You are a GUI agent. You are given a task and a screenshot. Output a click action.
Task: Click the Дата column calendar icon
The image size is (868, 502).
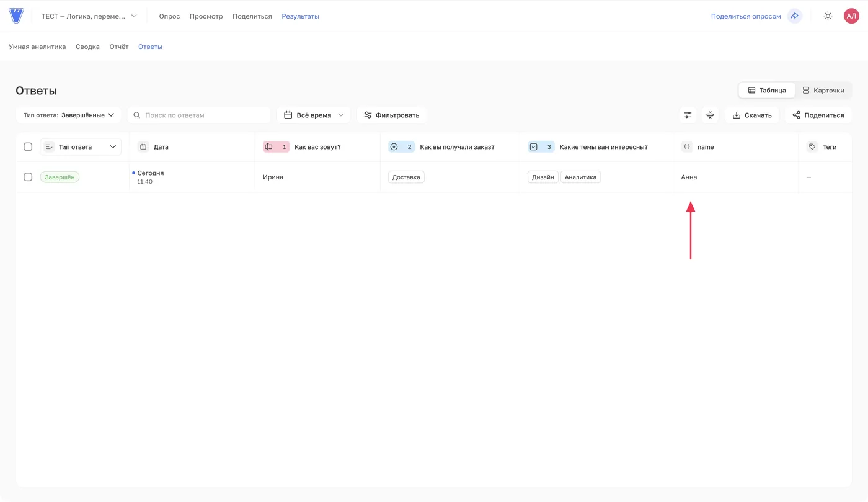[x=143, y=147]
